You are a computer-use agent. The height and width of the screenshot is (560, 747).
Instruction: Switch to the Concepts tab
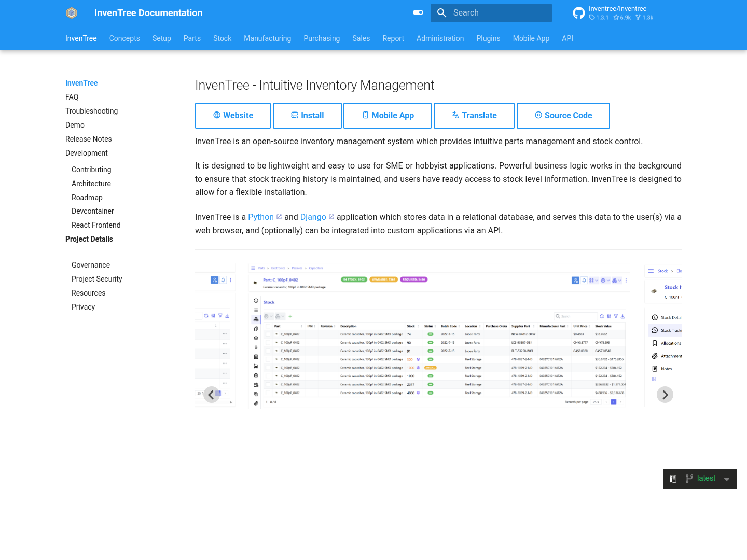point(125,38)
